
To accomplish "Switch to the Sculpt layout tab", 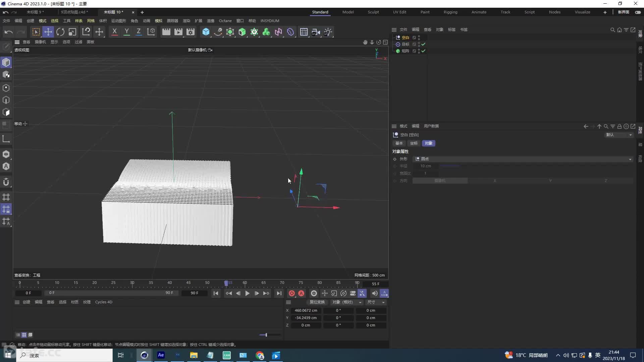I will 373,12.
